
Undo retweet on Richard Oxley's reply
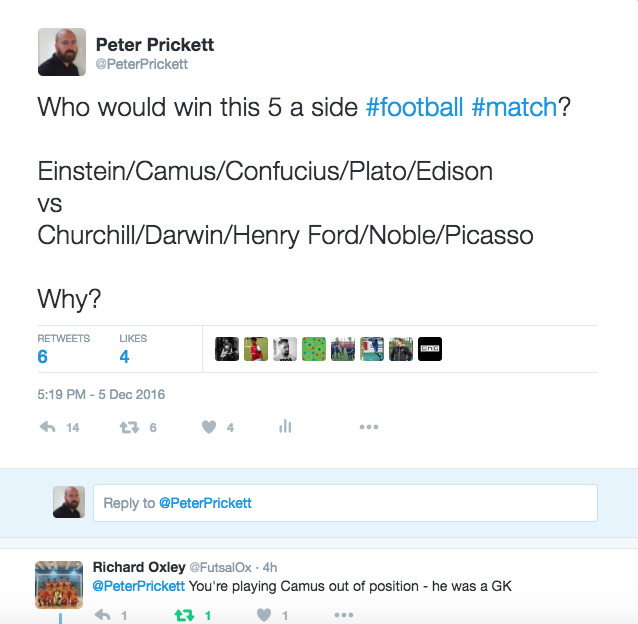coord(185,615)
